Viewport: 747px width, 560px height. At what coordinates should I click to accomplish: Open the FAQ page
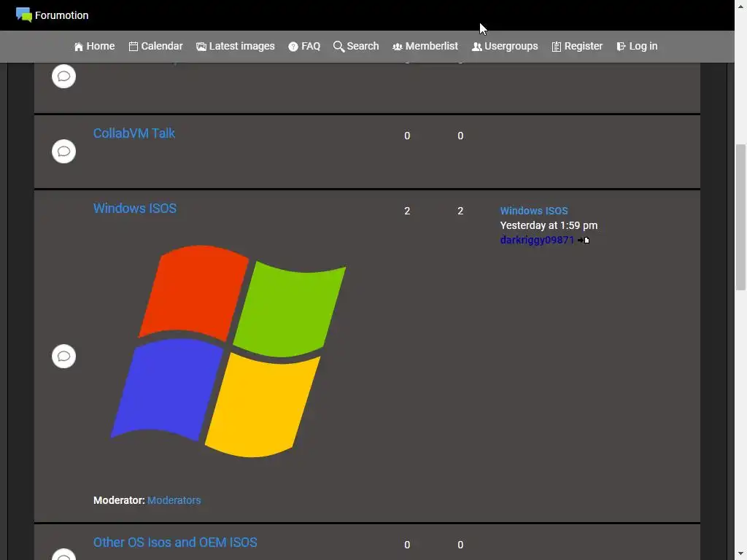[x=304, y=46]
